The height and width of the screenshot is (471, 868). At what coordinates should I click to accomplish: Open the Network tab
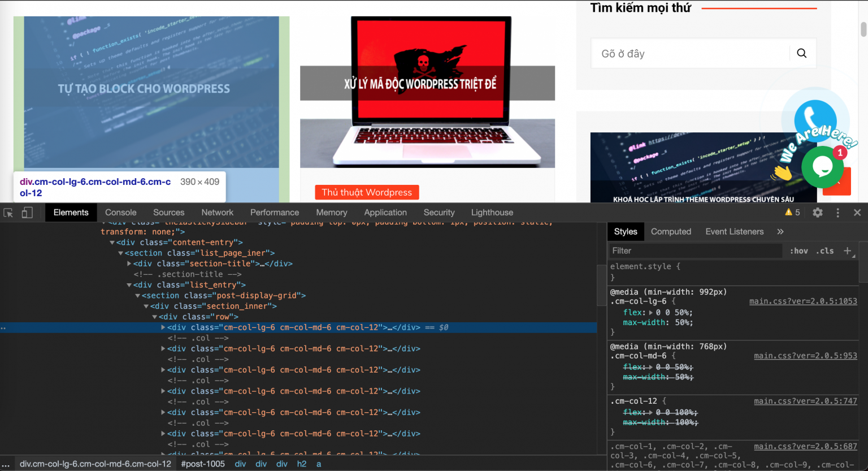(x=218, y=213)
